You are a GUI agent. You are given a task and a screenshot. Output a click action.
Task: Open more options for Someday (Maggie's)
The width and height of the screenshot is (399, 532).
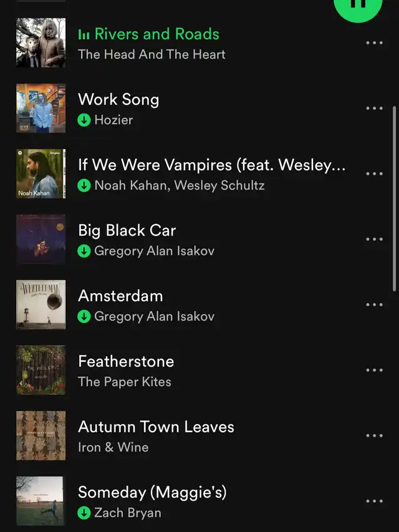pos(374,501)
